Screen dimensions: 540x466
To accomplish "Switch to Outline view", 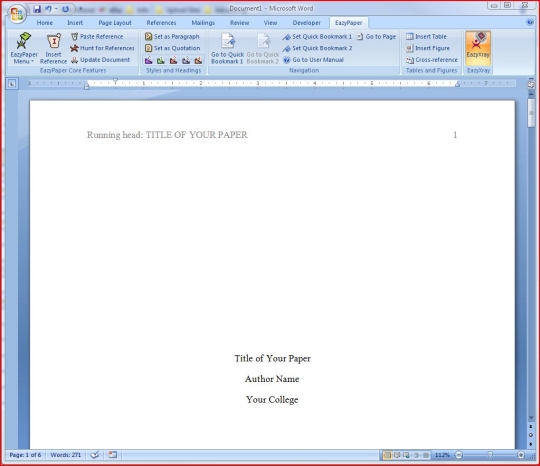I will [x=416, y=455].
